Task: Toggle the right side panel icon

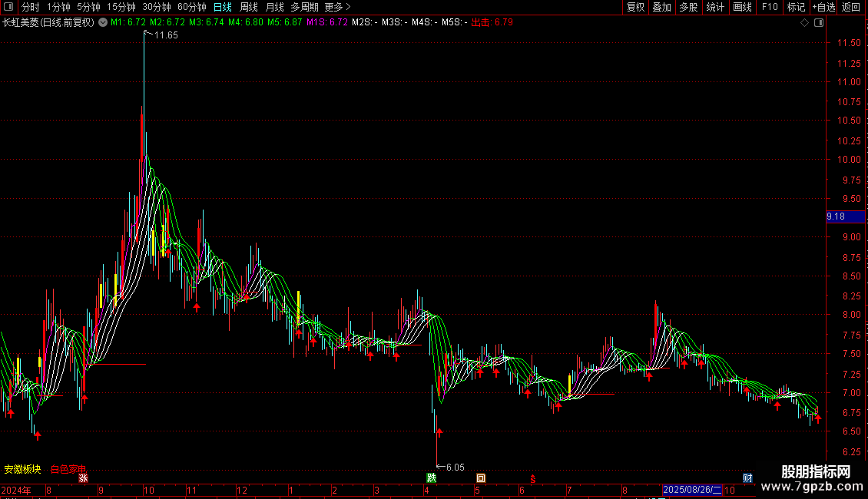Action: (x=819, y=23)
